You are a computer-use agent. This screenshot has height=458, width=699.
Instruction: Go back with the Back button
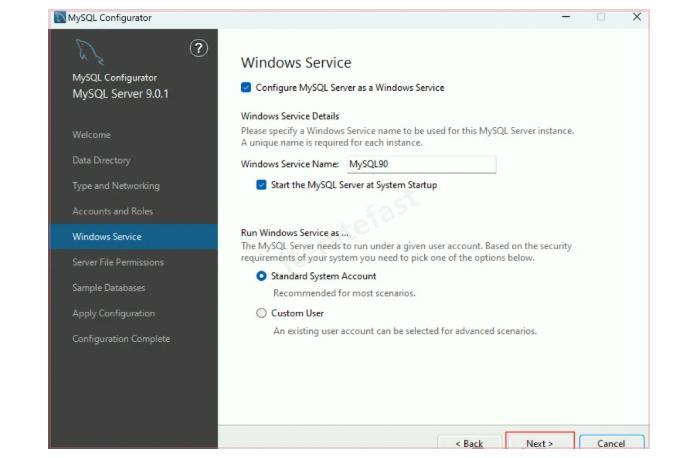tap(469, 442)
